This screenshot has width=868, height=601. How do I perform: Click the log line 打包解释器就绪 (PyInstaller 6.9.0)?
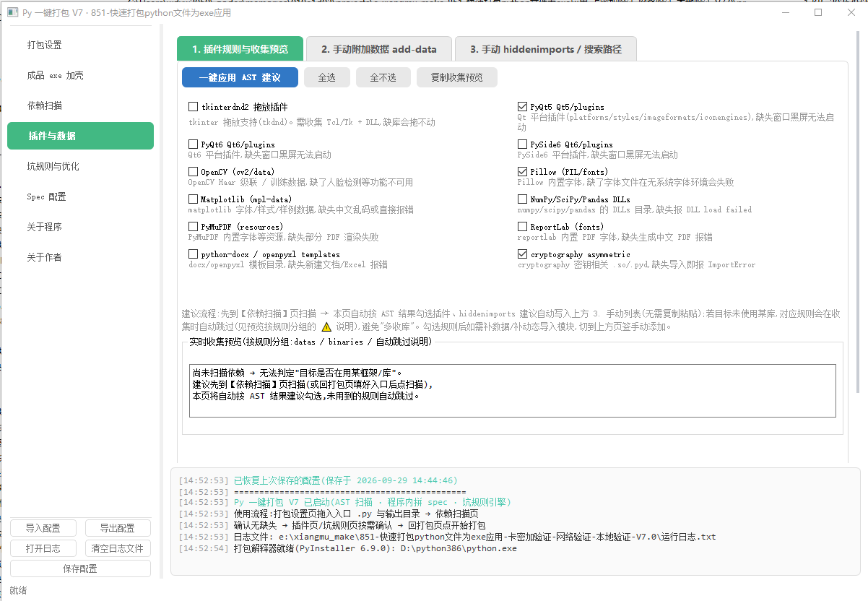pyautogui.click(x=348, y=548)
